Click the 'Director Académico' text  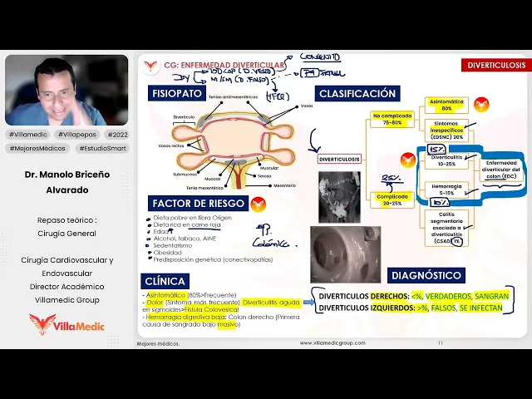click(x=66, y=287)
